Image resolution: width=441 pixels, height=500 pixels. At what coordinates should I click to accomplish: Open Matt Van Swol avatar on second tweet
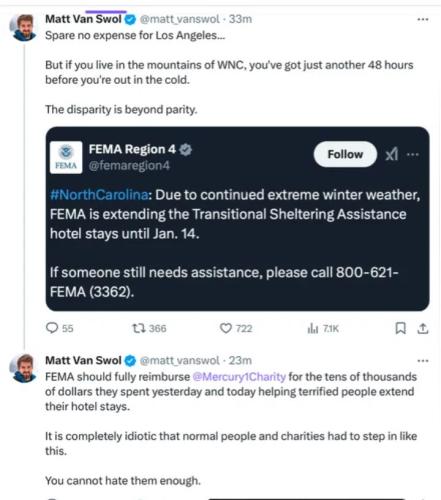click(23, 369)
